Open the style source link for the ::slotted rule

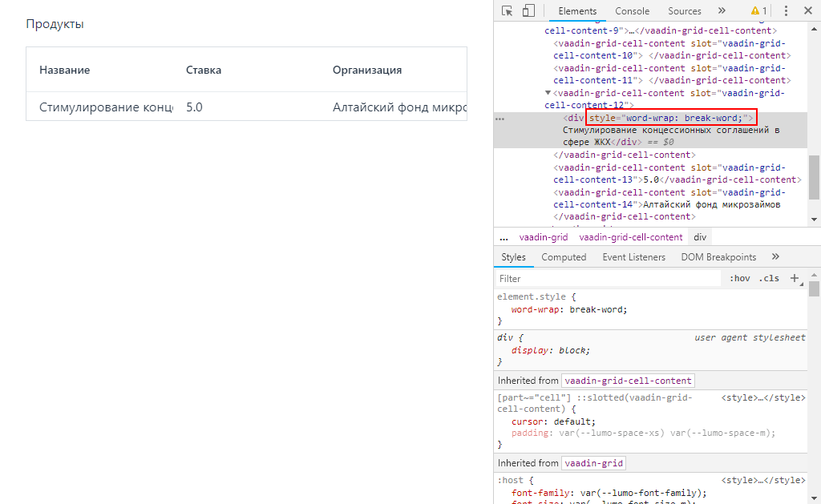point(763,397)
